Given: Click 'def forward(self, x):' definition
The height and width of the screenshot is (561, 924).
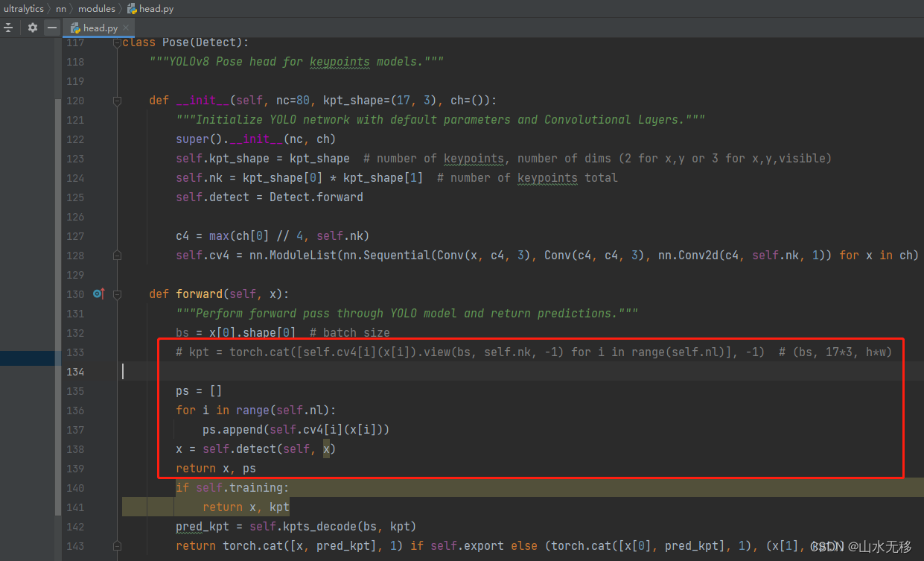Looking at the screenshot, I should (x=219, y=294).
